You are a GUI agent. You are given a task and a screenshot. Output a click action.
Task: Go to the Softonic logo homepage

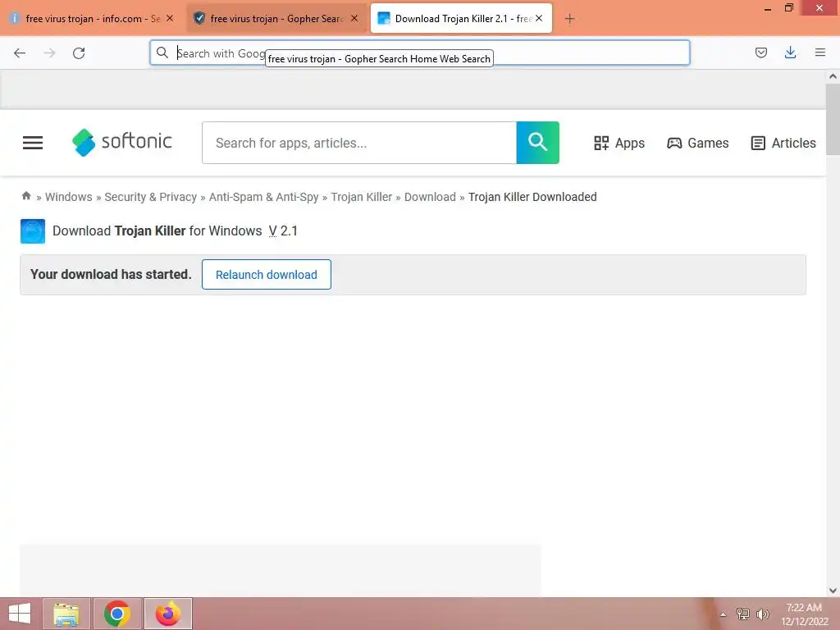pos(122,142)
